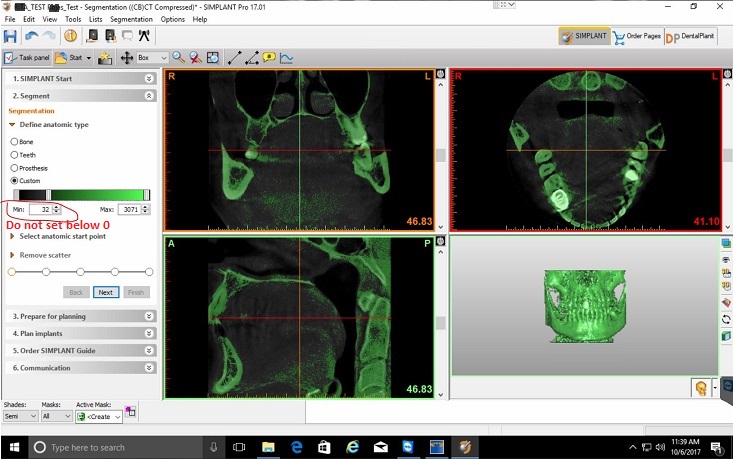Click the Next button
The height and width of the screenshot is (459, 733).
(x=105, y=292)
